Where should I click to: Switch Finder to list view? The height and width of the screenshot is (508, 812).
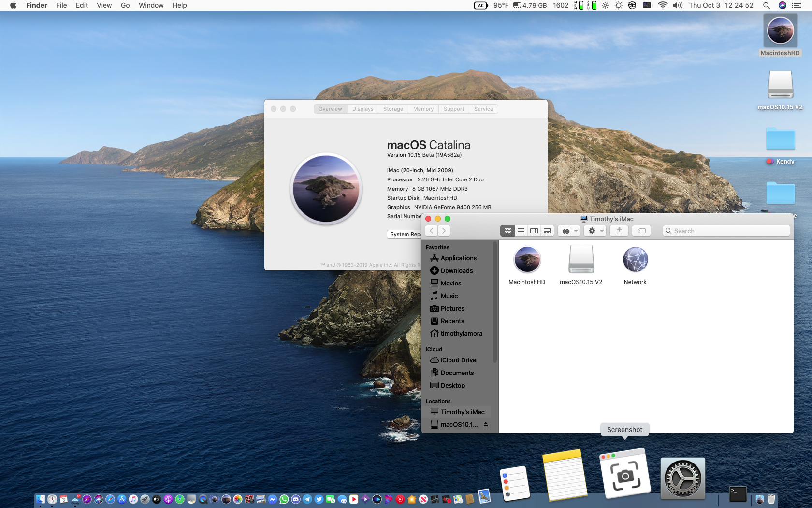(521, 231)
